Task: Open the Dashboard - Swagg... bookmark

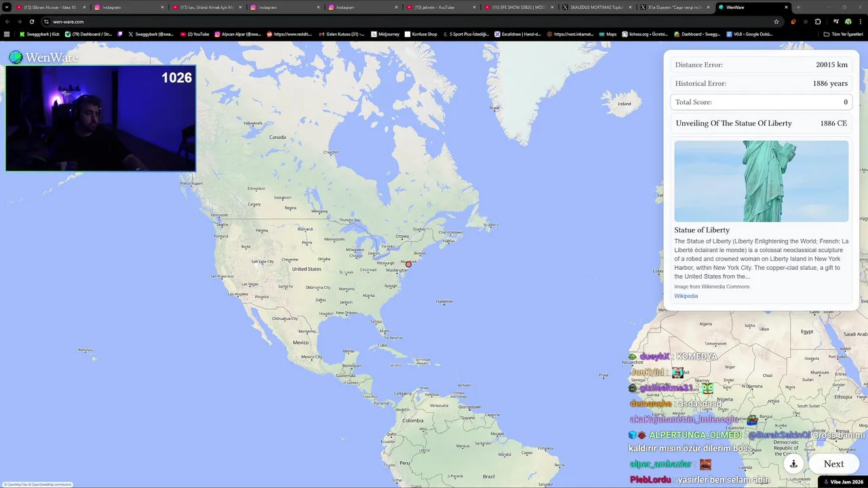Action: [x=697, y=34]
